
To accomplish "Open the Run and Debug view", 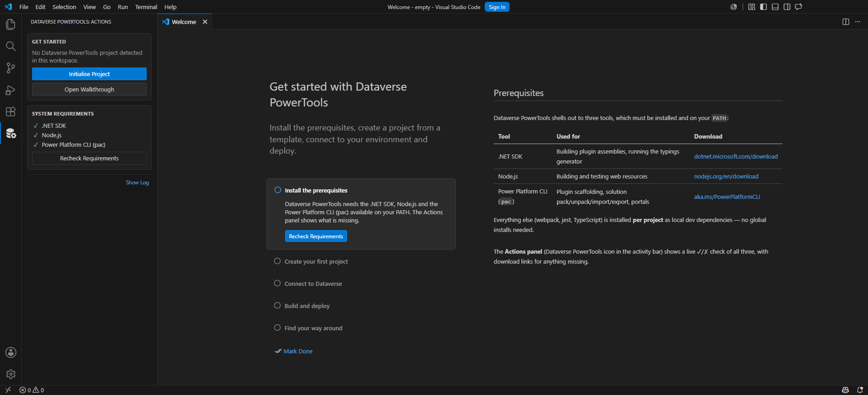I will pos(10,90).
